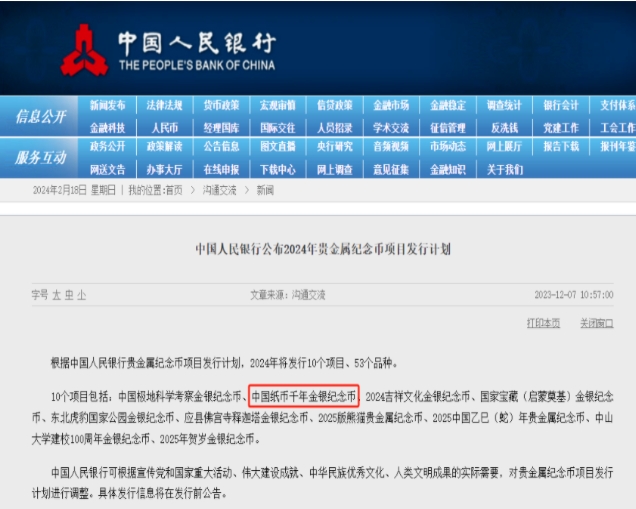The image size is (636, 509).
Task: Click the 打印本页 print link
Action: click(543, 323)
